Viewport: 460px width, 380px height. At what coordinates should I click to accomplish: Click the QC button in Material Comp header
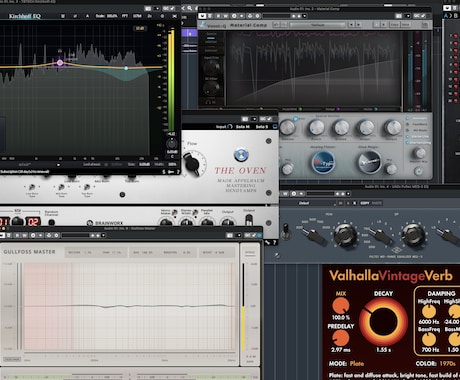[x=417, y=16]
